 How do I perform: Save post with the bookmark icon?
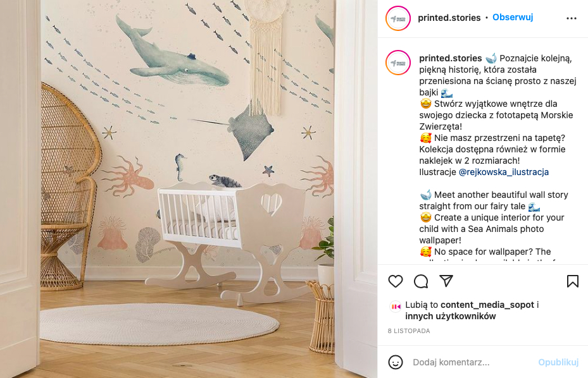573,281
